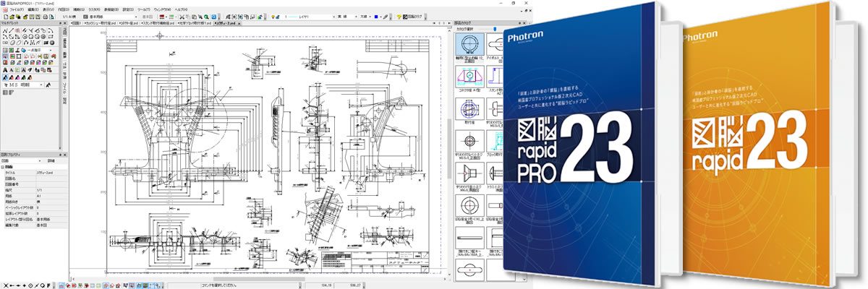
Task: Switch to the カメラシュー取付座 drawing tab
Action: [x=95, y=23]
